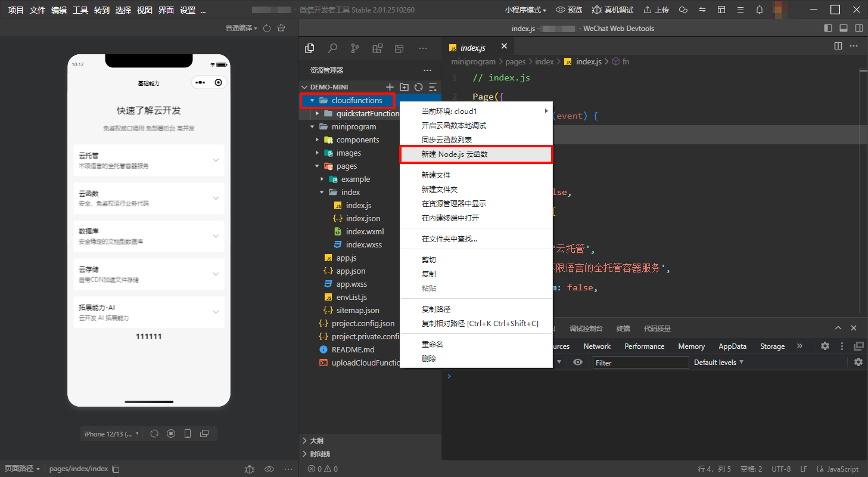
Task: Open DevTools settings gear beside Storage tab
Action: [x=825, y=346]
